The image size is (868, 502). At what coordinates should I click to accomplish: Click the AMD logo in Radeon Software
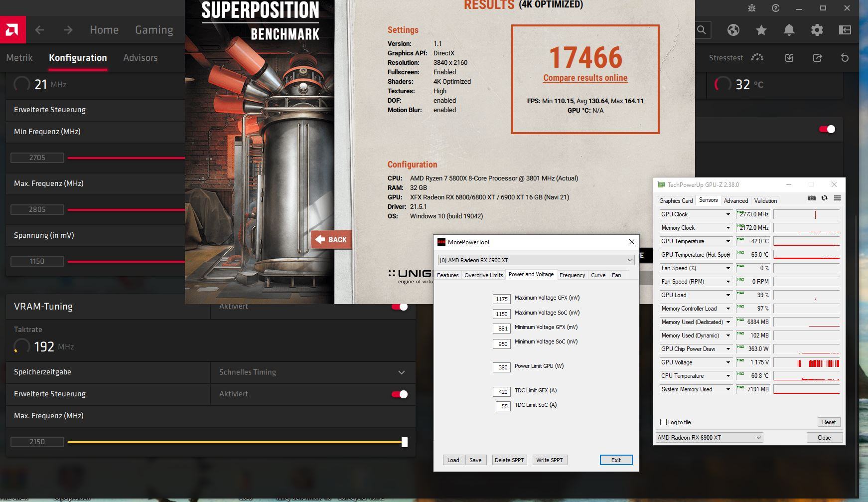pyautogui.click(x=12, y=30)
